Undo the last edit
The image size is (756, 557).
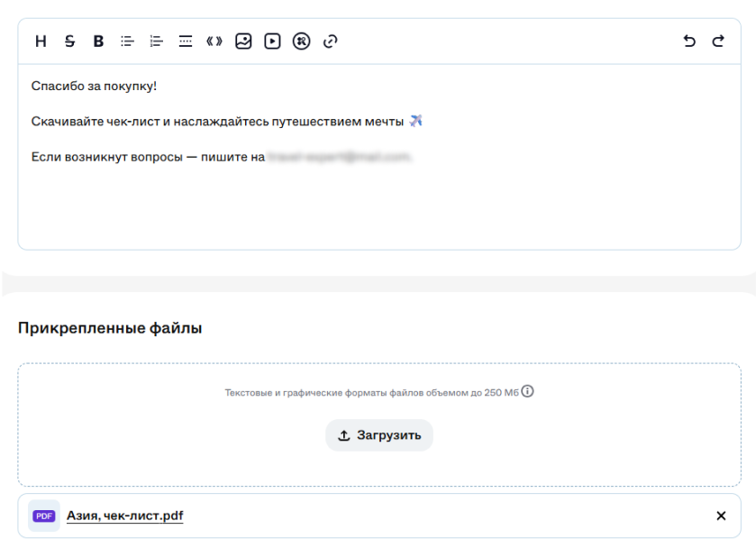[689, 41]
